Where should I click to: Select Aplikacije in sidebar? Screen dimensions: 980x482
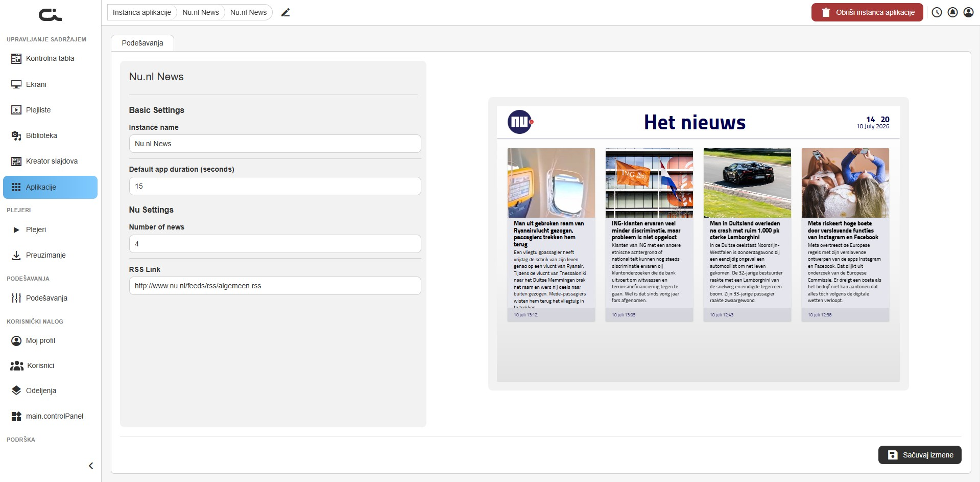coord(50,187)
